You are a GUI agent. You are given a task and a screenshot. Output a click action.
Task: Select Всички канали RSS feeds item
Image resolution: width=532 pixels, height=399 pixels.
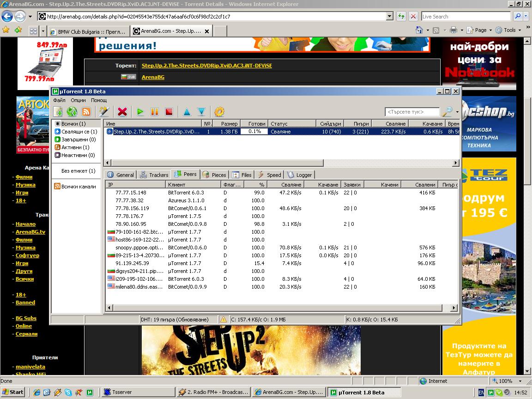(75, 186)
